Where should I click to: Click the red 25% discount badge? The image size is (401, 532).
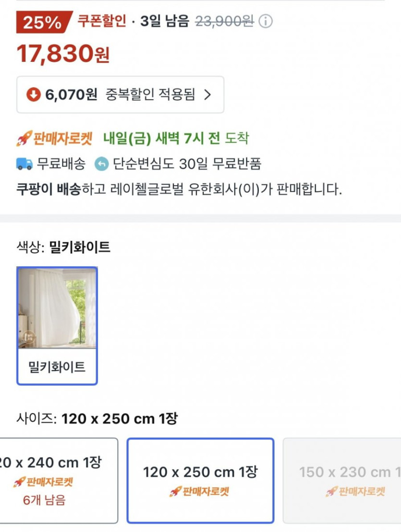tap(43, 22)
